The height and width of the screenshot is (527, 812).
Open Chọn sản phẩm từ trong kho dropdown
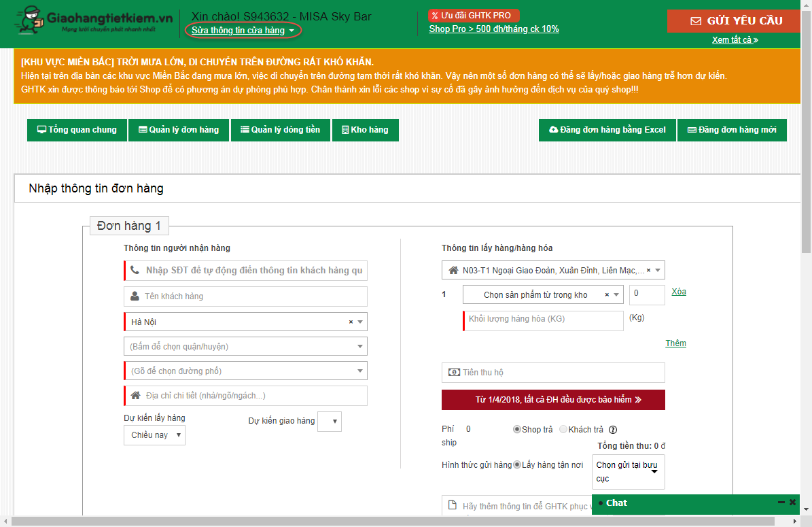pos(543,295)
